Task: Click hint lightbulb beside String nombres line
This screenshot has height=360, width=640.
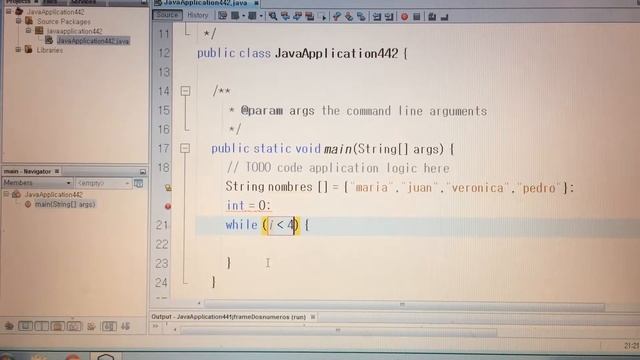Action: click(168, 188)
